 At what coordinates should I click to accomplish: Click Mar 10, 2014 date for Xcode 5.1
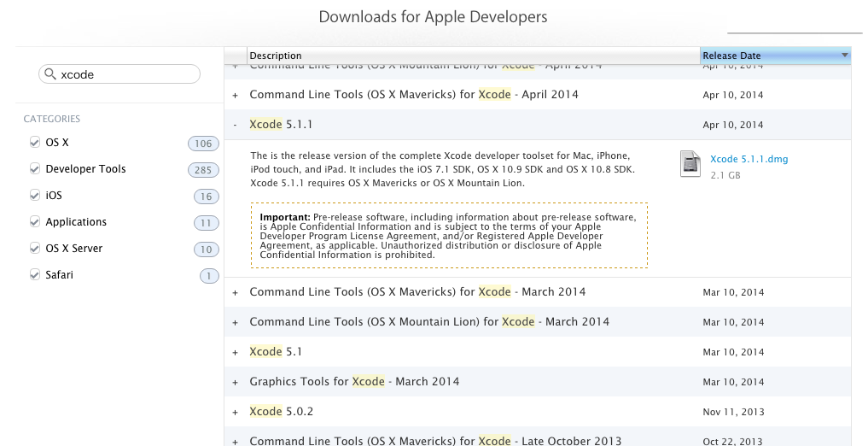[x=733, y=352]
